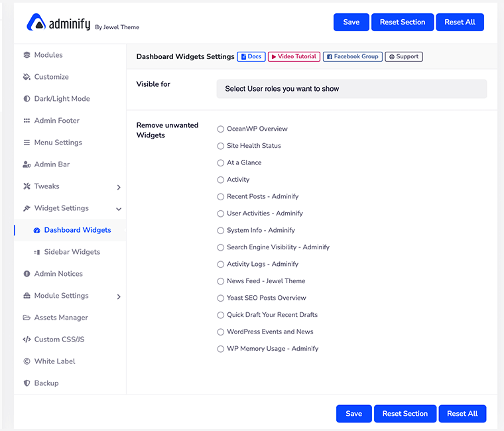The image size is (504, 431).
Task: Select WordPress Events and News radio
Action: tap(220, 332)
